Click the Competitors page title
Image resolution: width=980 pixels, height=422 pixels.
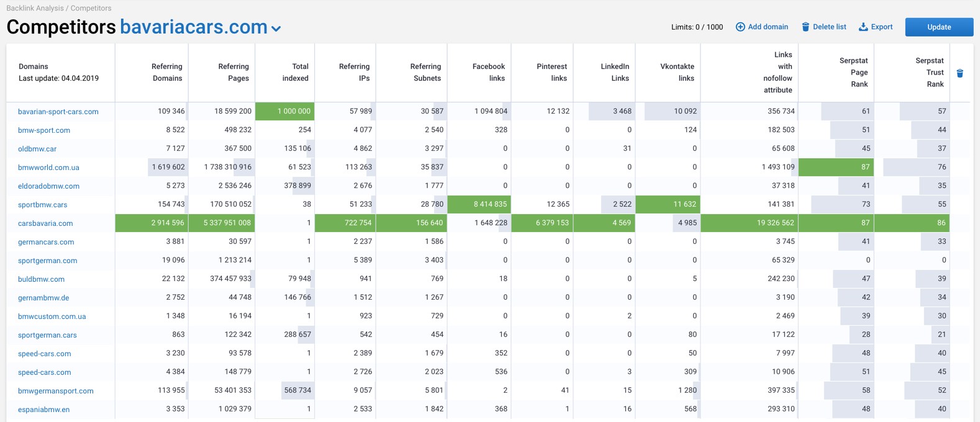61,27
